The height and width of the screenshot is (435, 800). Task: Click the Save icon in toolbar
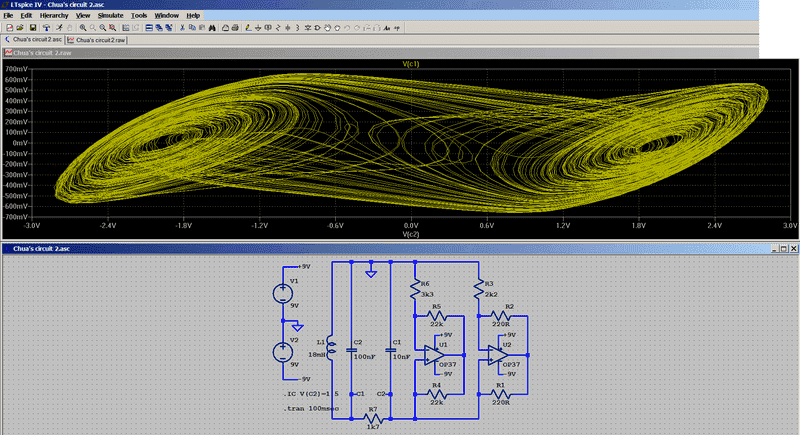coord(32,27)
